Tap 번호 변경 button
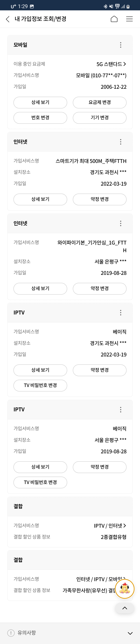The image size is (140, 644). [x=40, y=118]
